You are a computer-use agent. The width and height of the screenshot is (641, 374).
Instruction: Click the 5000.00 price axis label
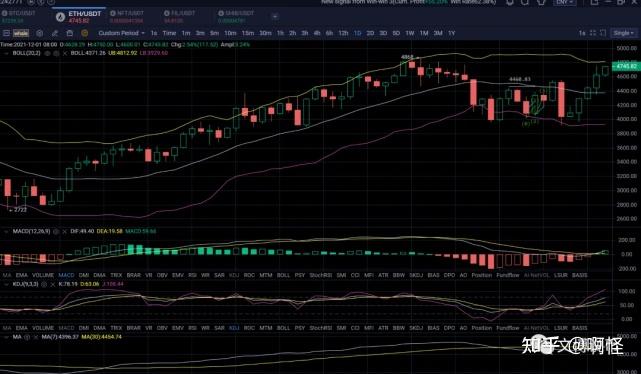click(626, 48)
